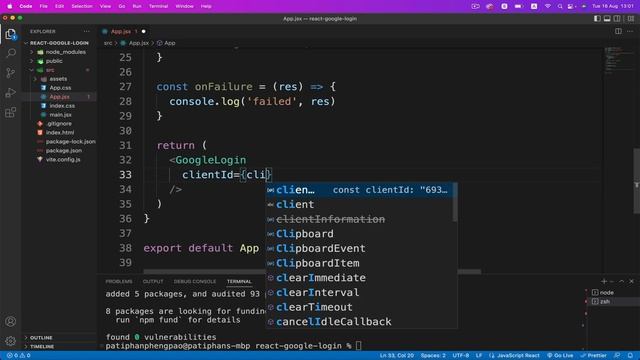The height and width of the screenshot is (360, 640).
Task: Expand the assets folder
Action: point(59,79)
